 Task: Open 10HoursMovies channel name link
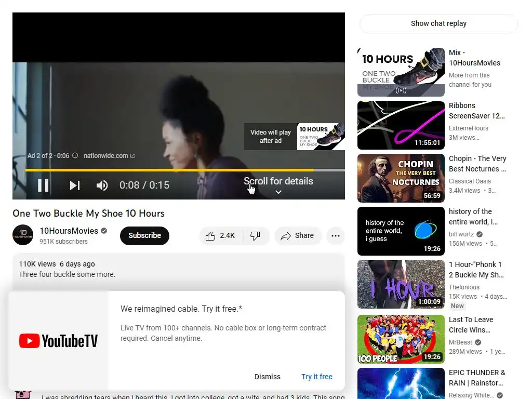pos(69,231)
